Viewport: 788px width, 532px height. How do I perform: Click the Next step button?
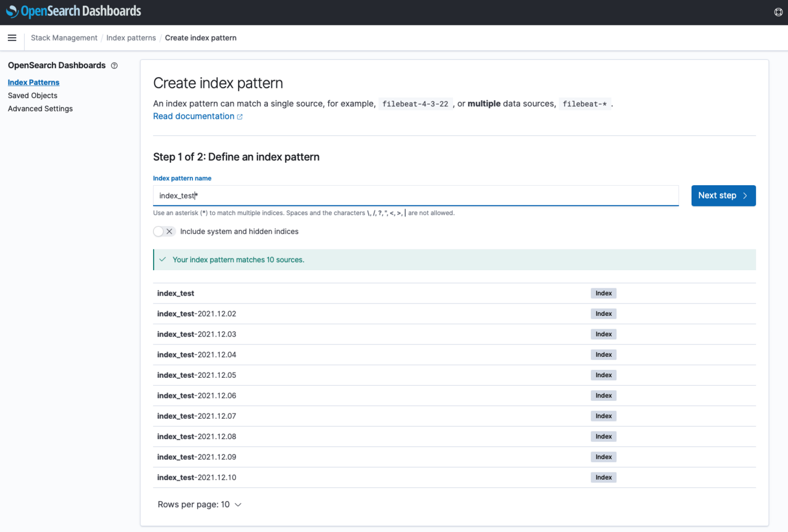click(x=723, y=195)
